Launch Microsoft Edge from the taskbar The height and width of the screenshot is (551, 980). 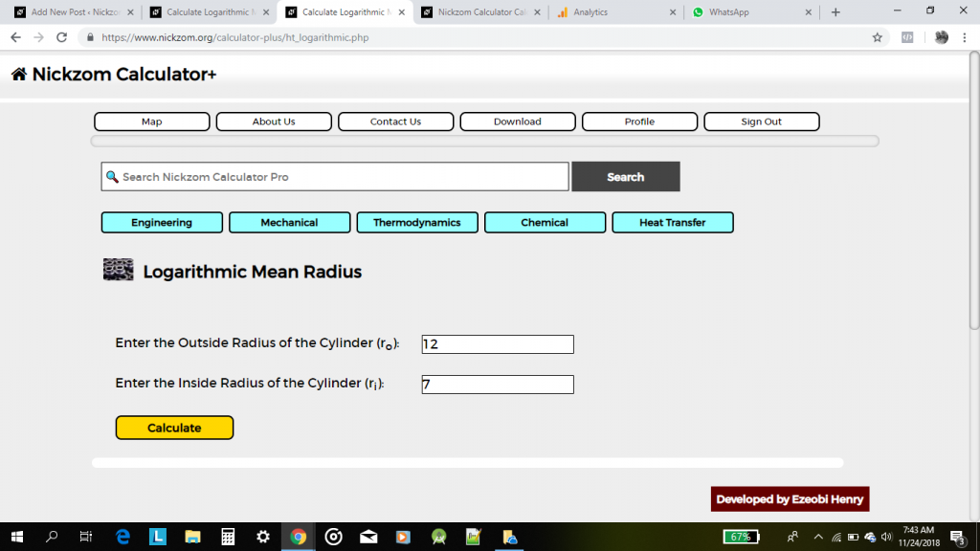point(122,537)
